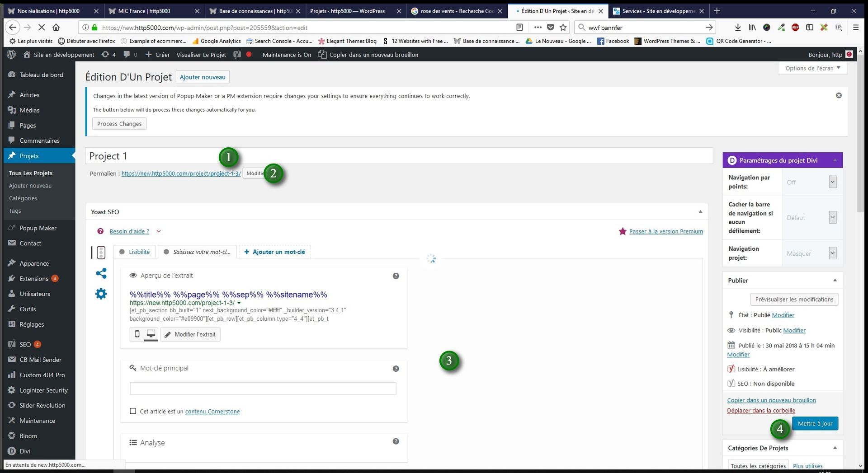868x473 pixels.
Task: Go to Firefox home page
Action: pyautogui.click(x=56, y=28)
